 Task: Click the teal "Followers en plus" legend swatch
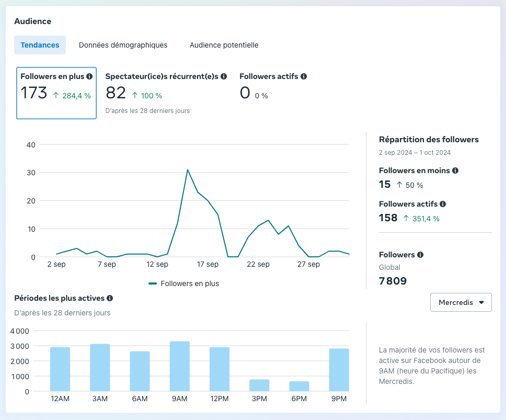tap(153, 283)
